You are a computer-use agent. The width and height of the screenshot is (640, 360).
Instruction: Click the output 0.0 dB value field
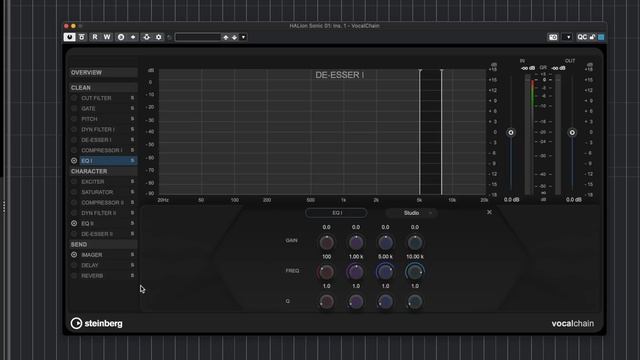point(573,200)
